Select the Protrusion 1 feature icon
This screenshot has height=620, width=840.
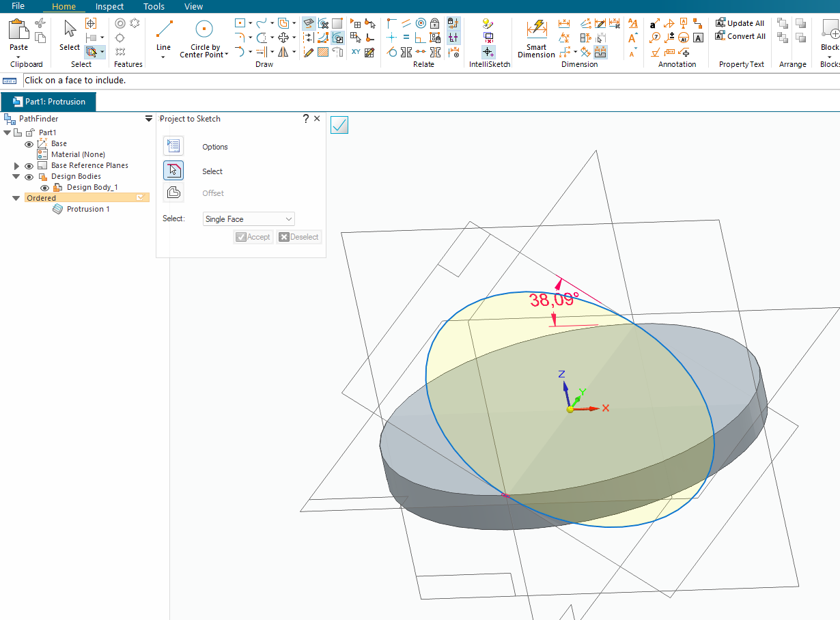(x=58, y=209)
